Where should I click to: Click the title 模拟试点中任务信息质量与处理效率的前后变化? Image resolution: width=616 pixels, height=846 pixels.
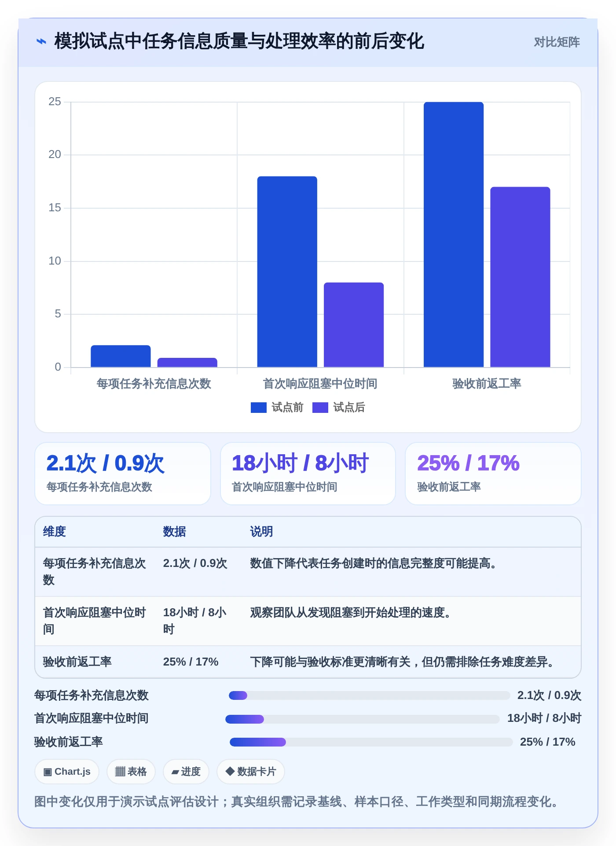(239, 41)
